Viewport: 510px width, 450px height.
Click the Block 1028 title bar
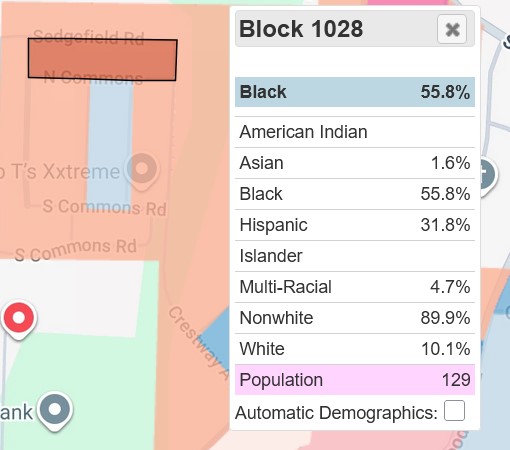355,29
